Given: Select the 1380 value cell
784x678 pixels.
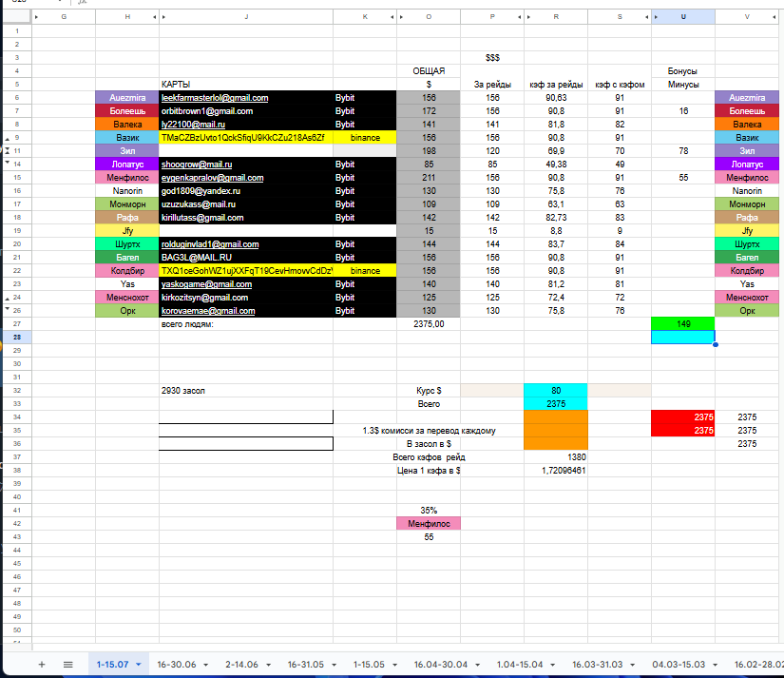Looking at the screenshot, I should pyautogui.click(x=556, y=456).
